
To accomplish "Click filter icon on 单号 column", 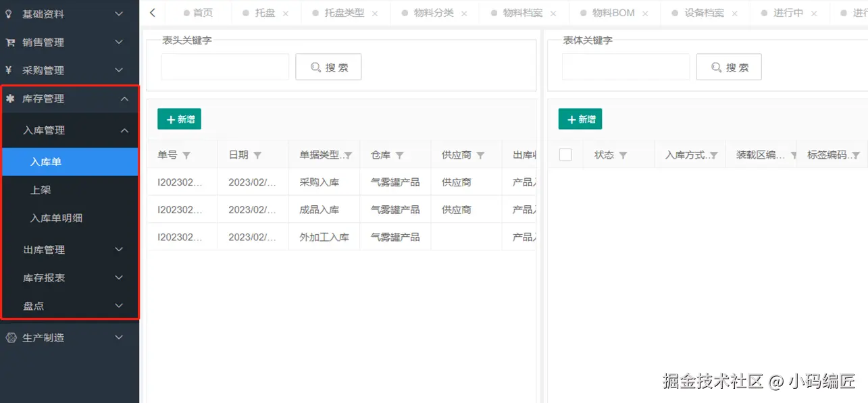I will coord(186,155).
